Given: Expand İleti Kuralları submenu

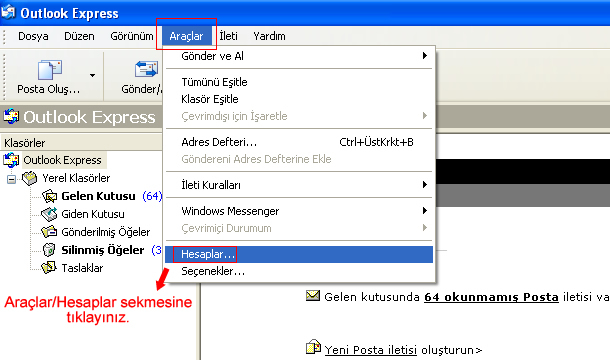Looking at the screenshot, I should [299, 185].
